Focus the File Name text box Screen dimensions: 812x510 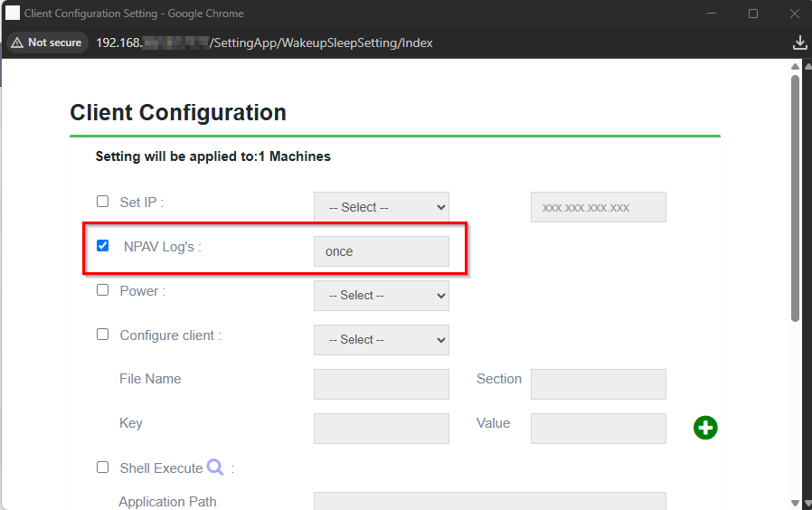pyautogui.click(x=381, y=384)
